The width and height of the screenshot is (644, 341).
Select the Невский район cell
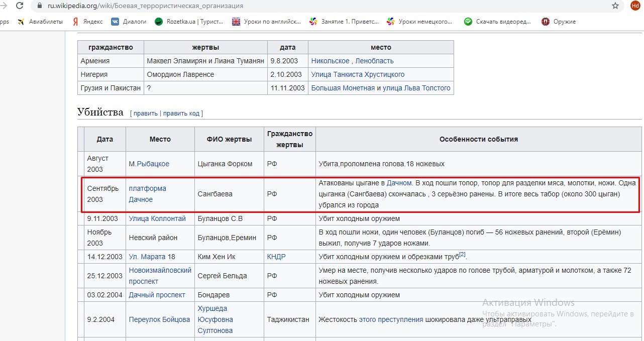pos(160,238)
